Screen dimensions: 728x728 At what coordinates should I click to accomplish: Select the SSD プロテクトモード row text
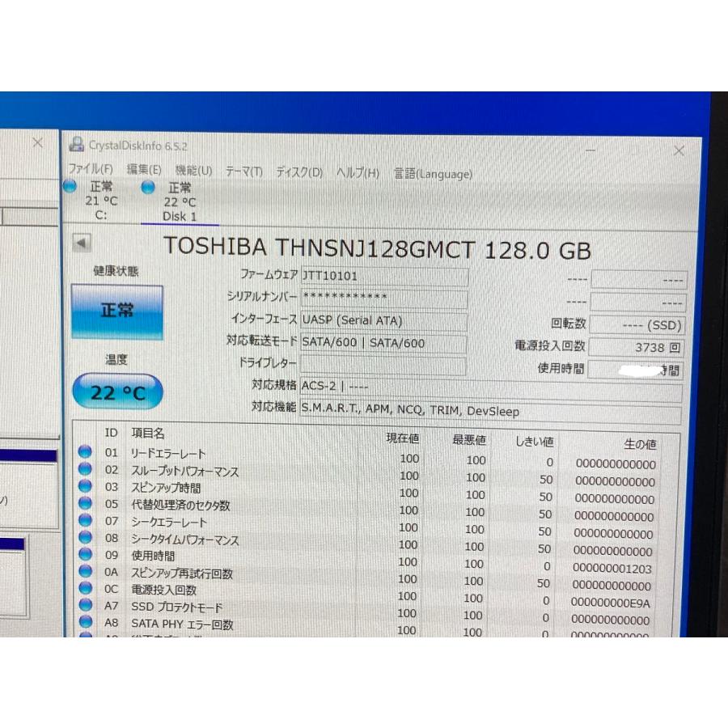[x=176, y=607]
